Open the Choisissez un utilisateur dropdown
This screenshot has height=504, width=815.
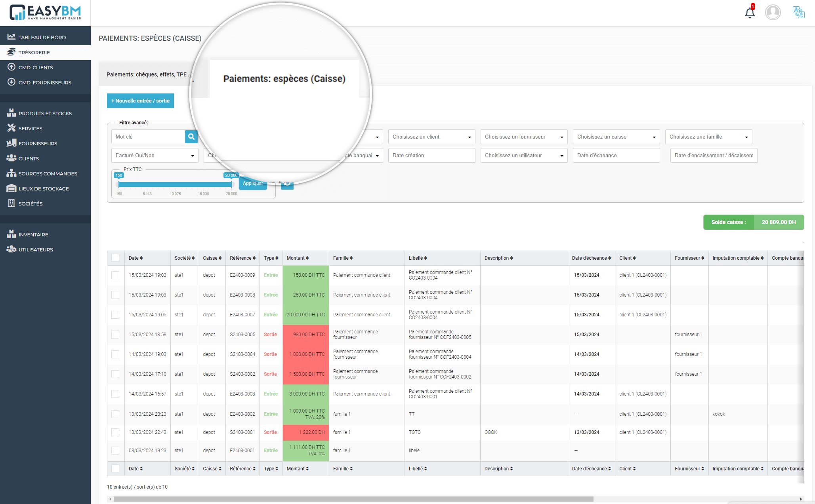524,155
